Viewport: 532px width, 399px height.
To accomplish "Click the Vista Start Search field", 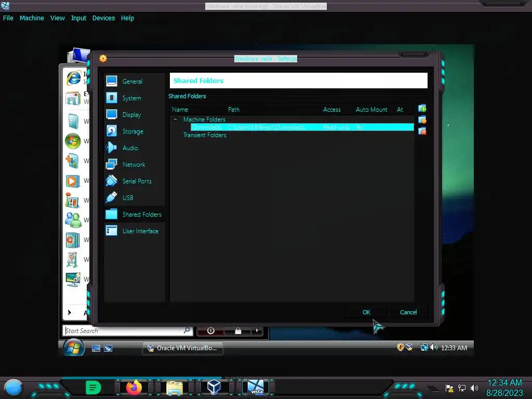I will point(128,330).
